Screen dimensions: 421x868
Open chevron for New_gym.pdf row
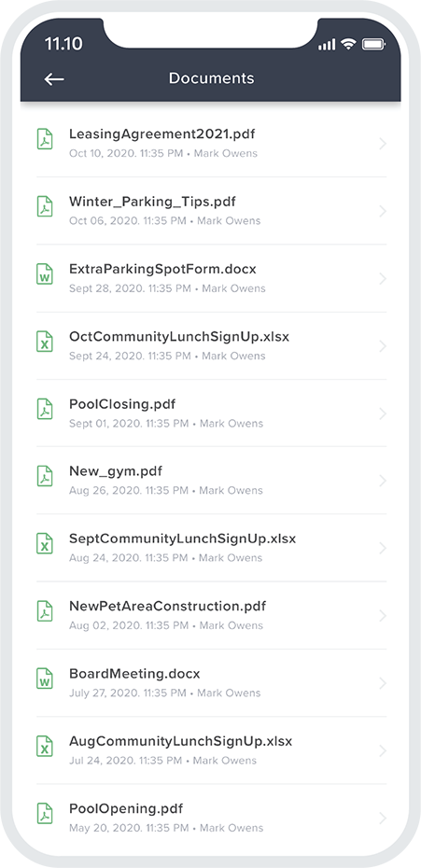(x=382, y=481)
